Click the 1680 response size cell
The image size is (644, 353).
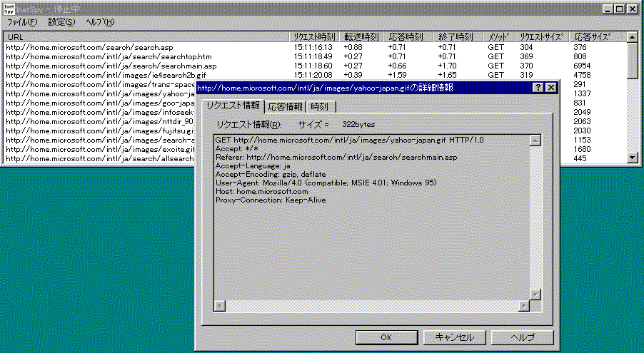tap(582, 150)
